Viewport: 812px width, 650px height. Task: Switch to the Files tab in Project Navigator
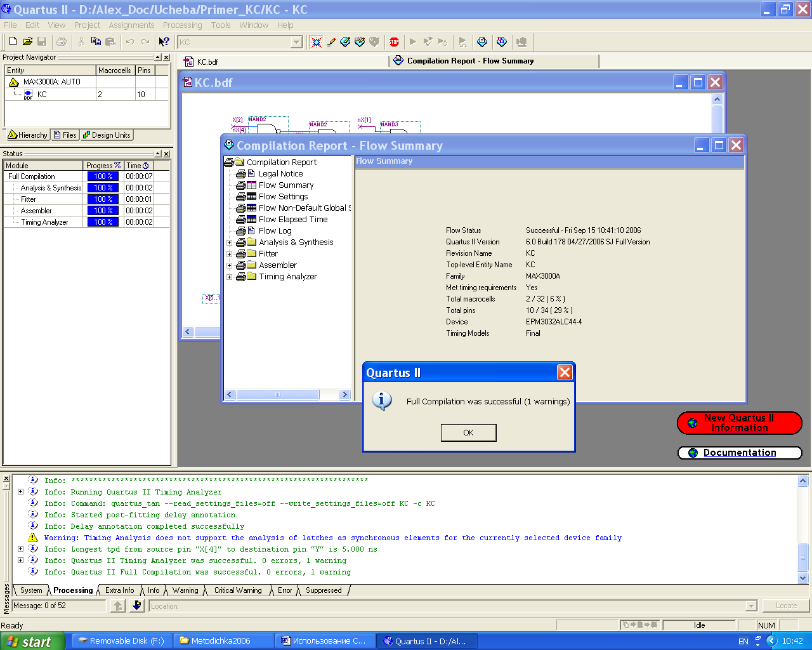point(65,135)
